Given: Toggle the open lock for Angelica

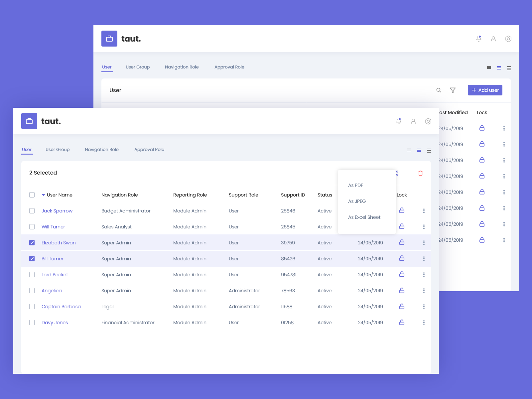Looking at the screenshot, I should click(x=402, y=290).
